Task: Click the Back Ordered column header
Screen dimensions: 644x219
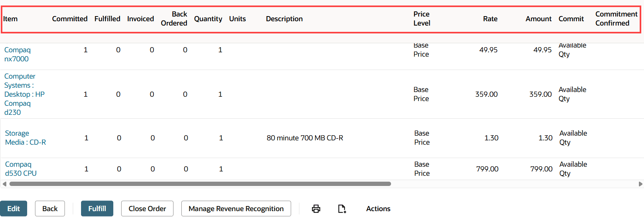Action: coord(174,18)
